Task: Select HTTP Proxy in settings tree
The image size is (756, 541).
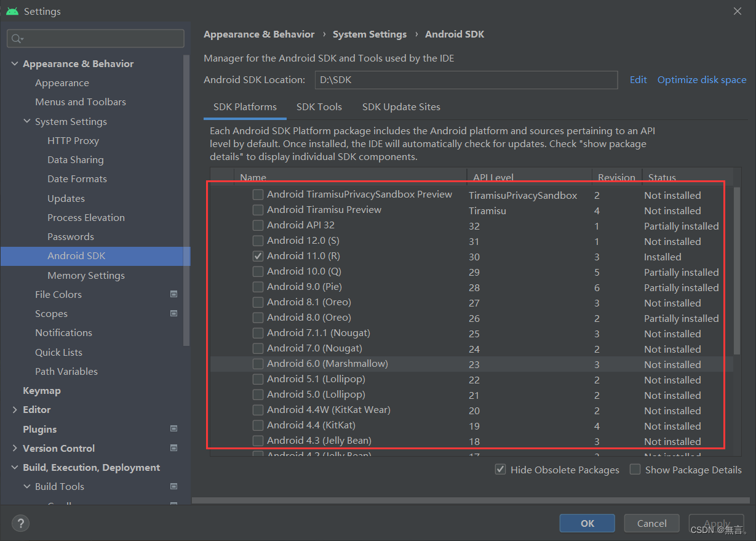Action: [x=73, y=140]
